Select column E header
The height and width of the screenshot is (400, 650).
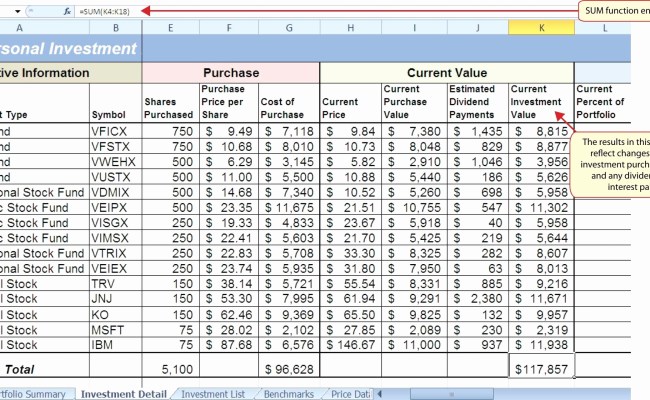(170, 28)
